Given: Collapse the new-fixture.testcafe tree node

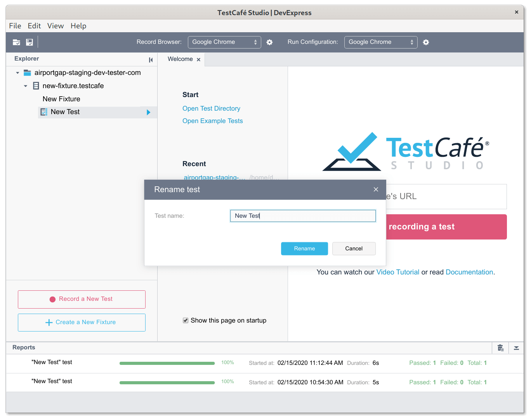Looking at the screenshot, I should [26, 86].
